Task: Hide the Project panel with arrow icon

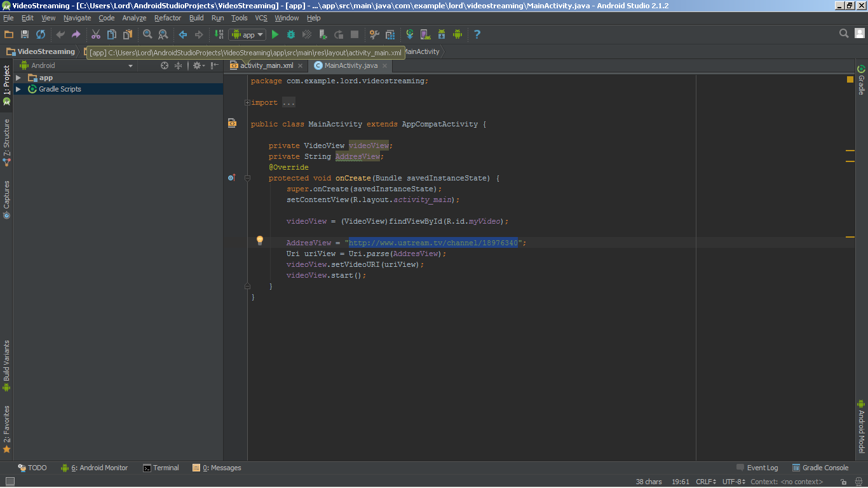Action: click(215, 65)
